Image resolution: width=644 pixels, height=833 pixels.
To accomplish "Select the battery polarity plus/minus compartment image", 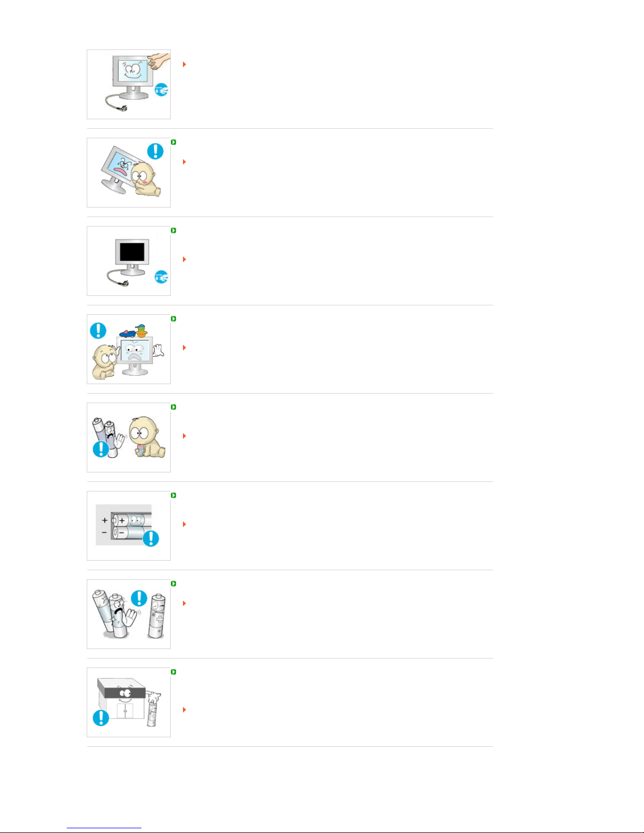I will click(x=129, y=526).
